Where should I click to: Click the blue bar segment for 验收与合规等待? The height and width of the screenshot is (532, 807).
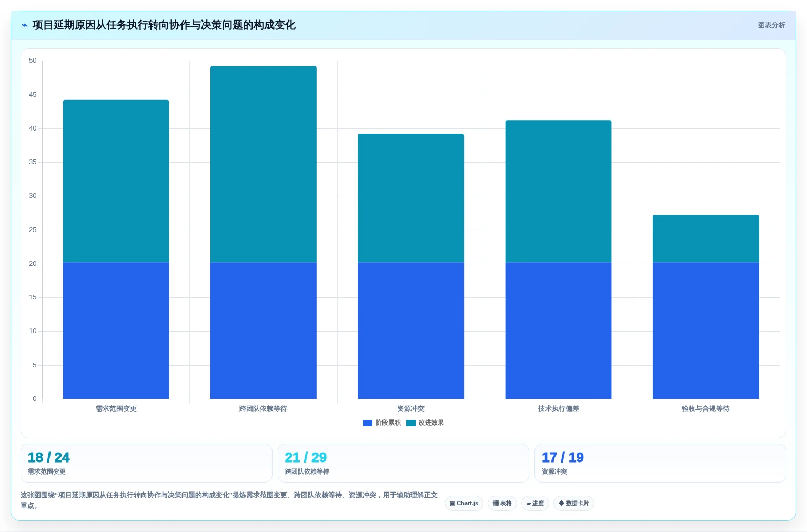click(x=706, y=330)
